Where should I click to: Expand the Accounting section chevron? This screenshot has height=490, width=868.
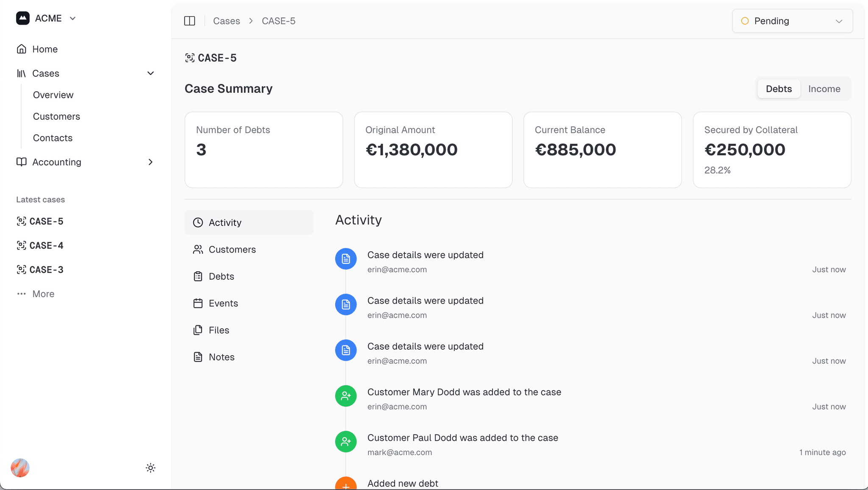(150, 162)
